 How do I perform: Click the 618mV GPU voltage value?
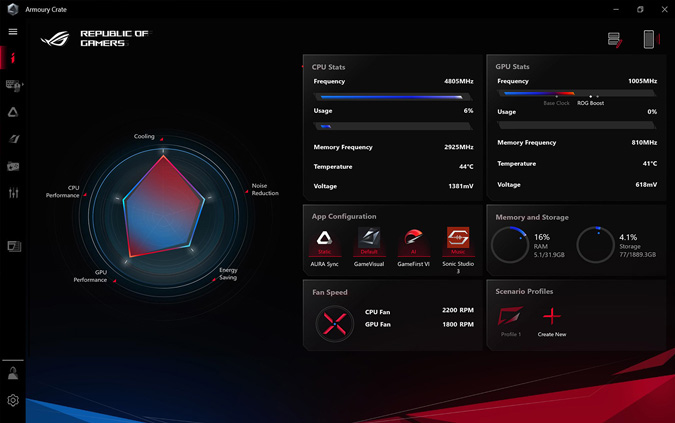(x=646, y=185)
